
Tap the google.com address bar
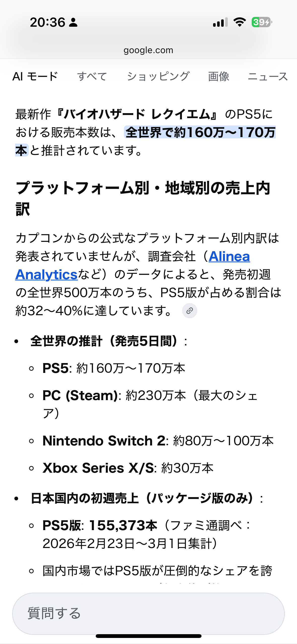(148, 50)
